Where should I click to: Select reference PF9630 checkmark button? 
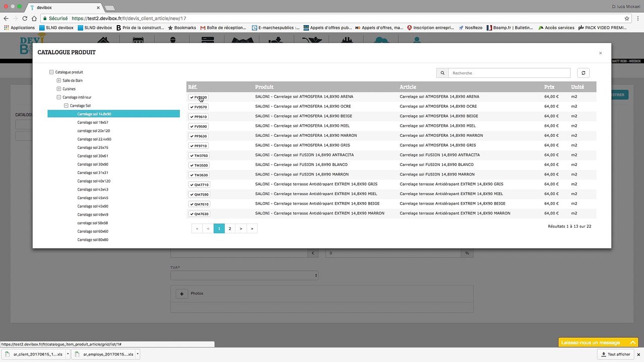coord(199,136)
